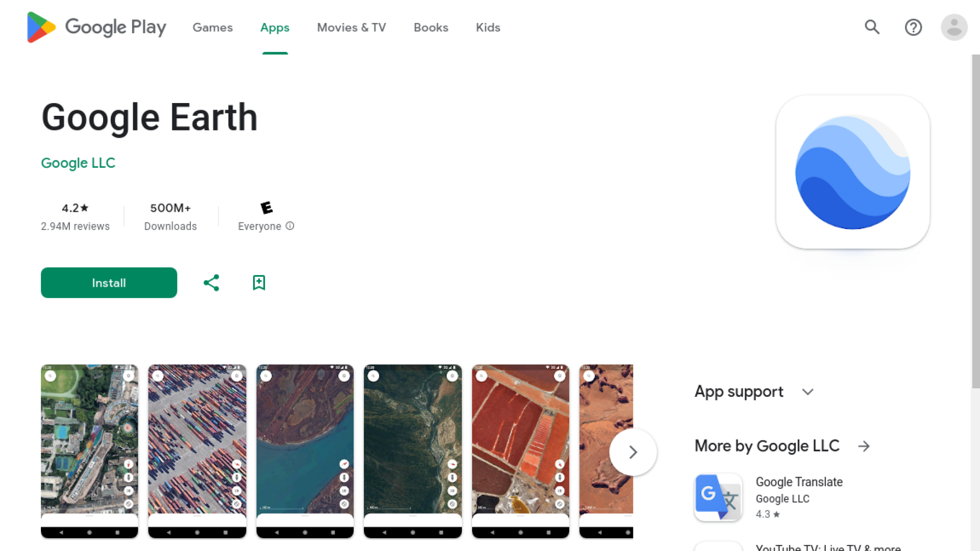Click the Google Earth app icon
This screenshot has height=551, width=980.
(x=852, y=172)
